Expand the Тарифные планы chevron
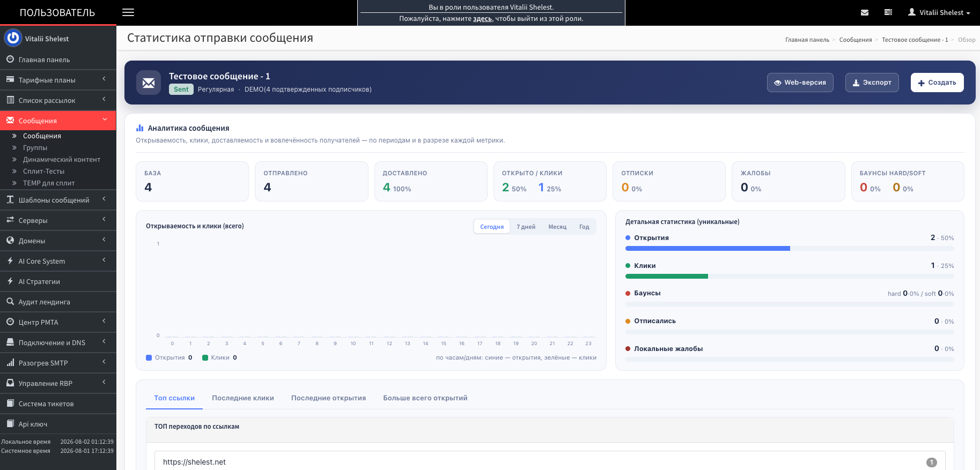This screenshot has height=470, width=980. click(104, 79)
